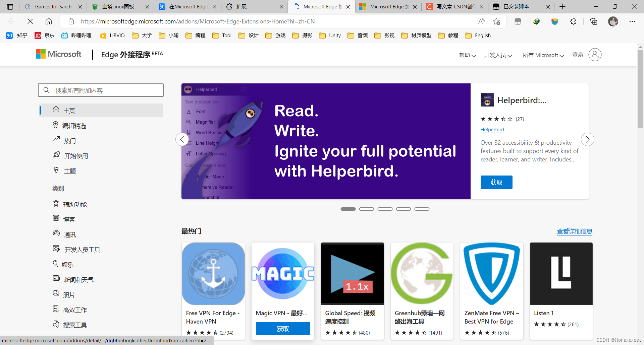Open the 京东 bookmark
Screen dimensions: 644x345
point(45,36)
